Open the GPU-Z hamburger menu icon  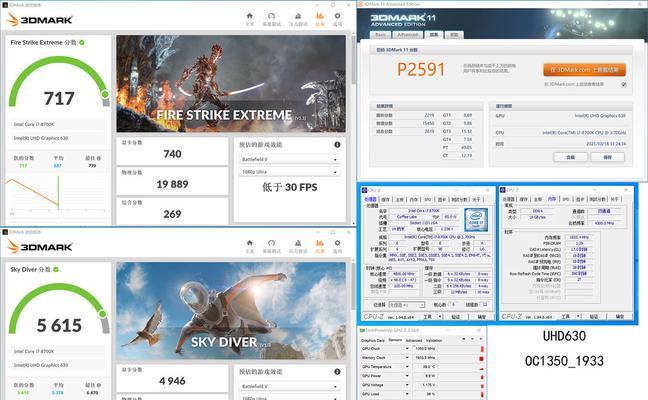point(481,339)
